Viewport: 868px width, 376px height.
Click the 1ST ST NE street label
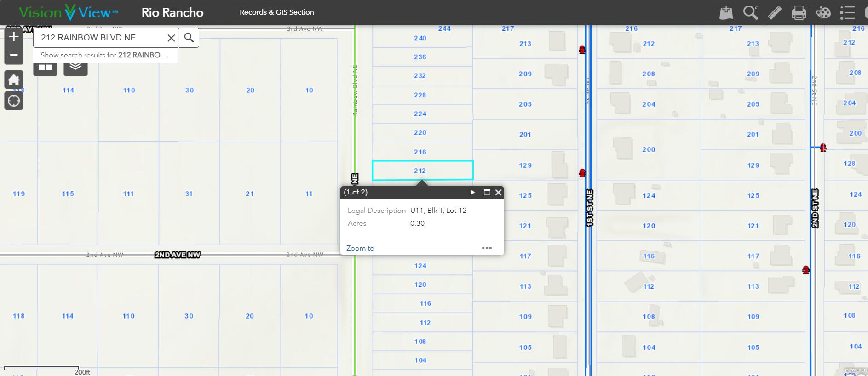pos(590,208)
